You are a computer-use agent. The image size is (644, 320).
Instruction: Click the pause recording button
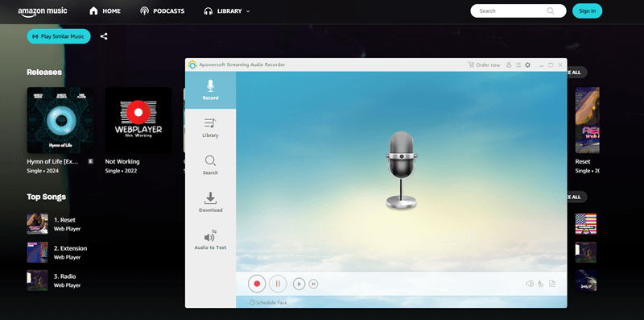[x=278, y=284]
